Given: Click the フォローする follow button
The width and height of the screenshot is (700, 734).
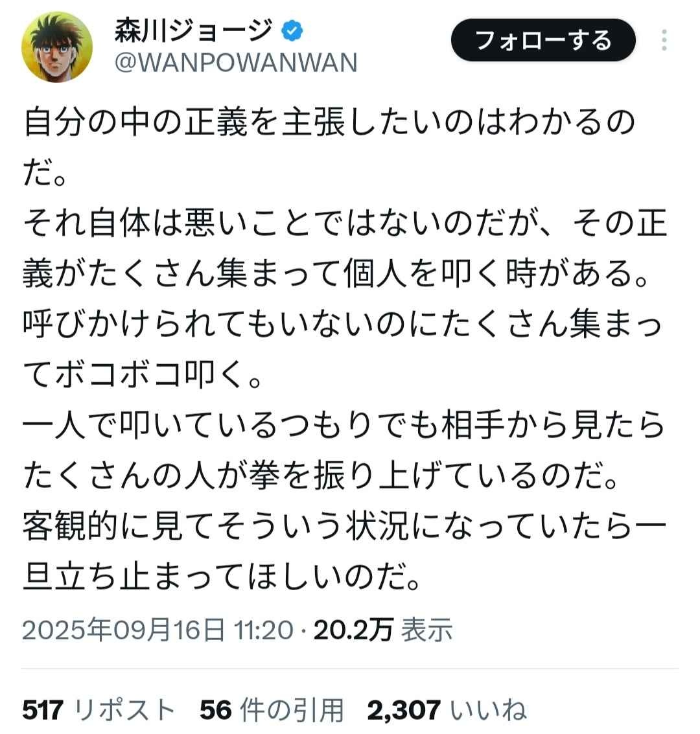Looking at the screenshot, I should (543, 40).
